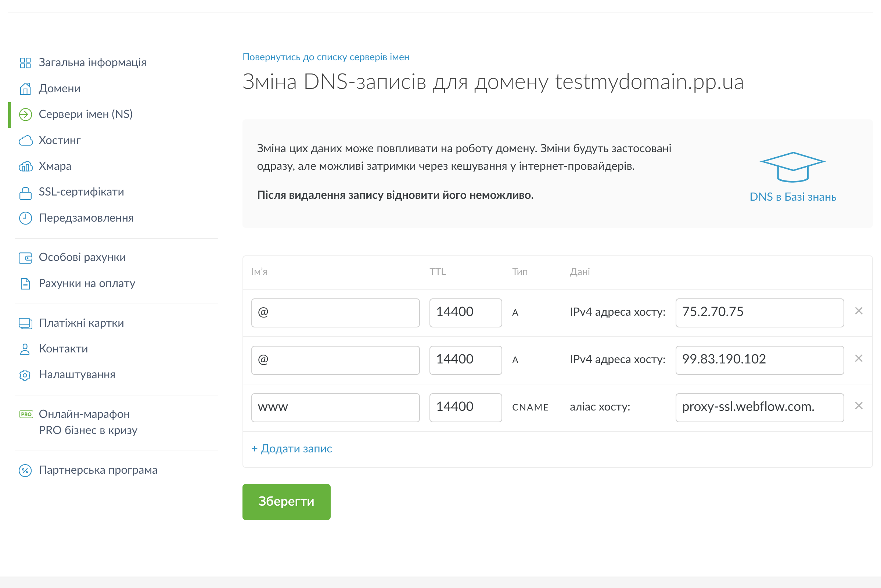Click the Додати запис link

[292, 448]
